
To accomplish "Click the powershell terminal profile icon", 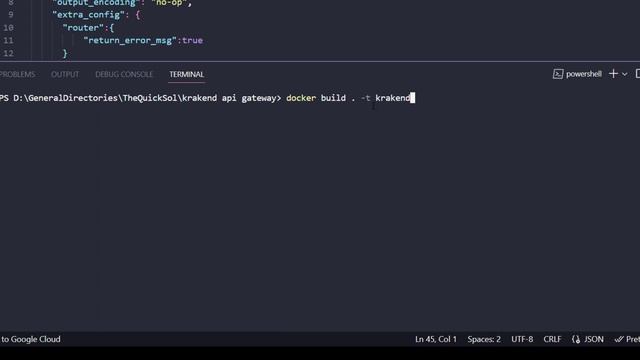I will 558,74.
